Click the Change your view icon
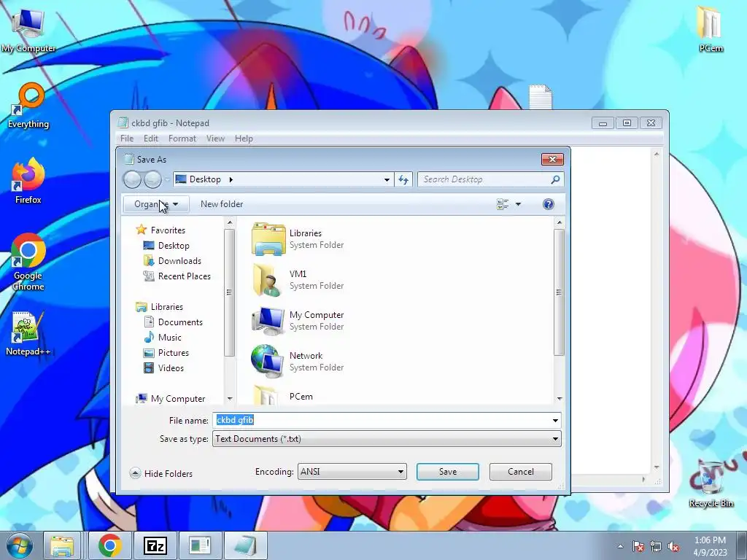The width and height of the screenshot is (747, 560). [503, 204]
